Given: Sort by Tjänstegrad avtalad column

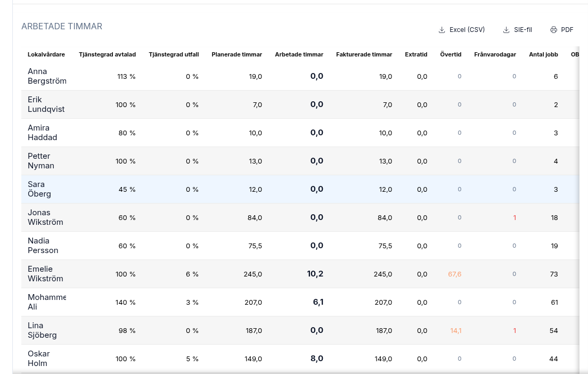Looking at the screenshot, I should [107, 54].
